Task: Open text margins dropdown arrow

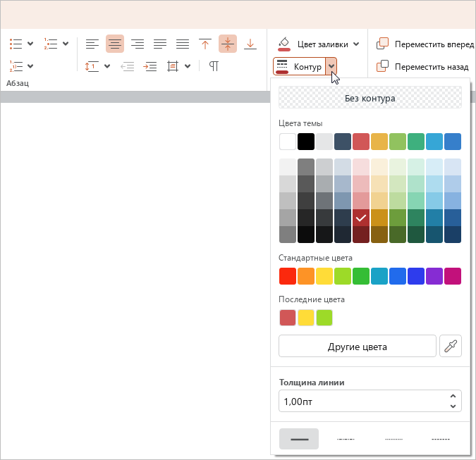Action: click(188, 66)
